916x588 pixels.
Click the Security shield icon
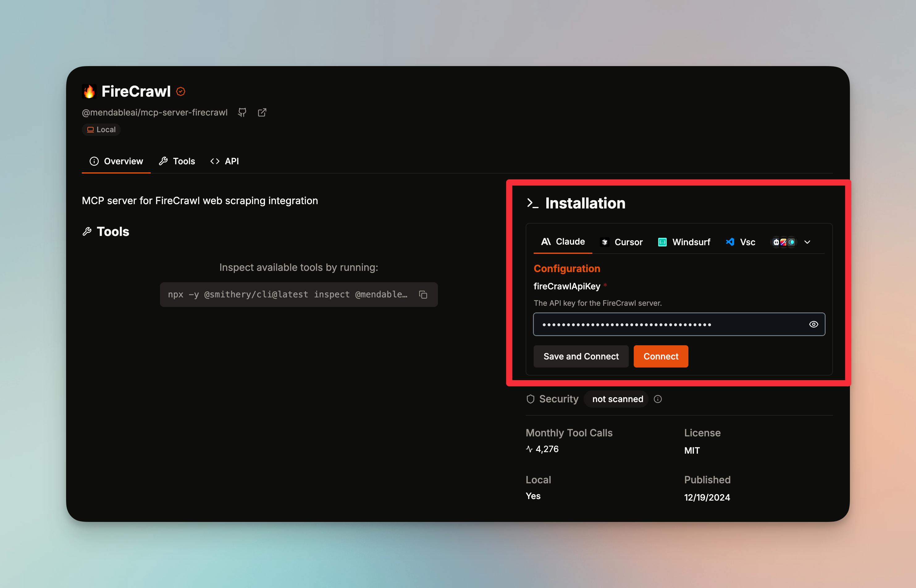click(530, 399)
